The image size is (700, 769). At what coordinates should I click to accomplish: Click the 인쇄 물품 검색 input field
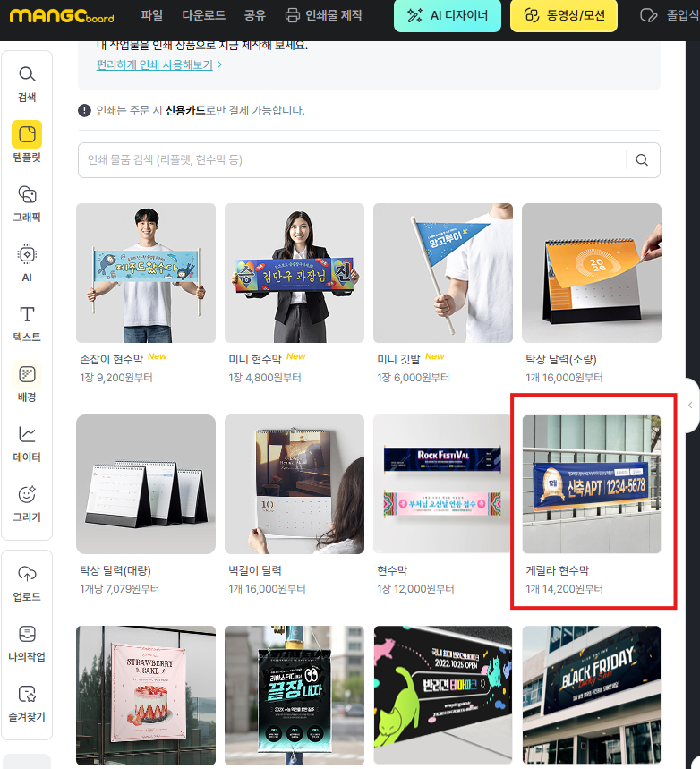pos(349,160)
